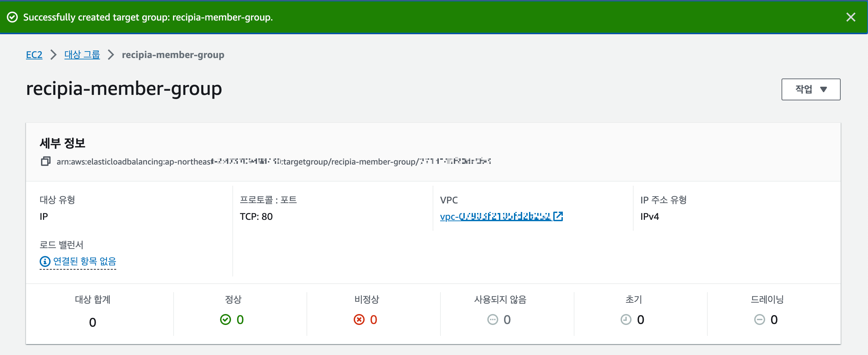This screenshot has height=355, width=868.
Task: Click the TCP: 80 protocol value
Action: (256, 216)
